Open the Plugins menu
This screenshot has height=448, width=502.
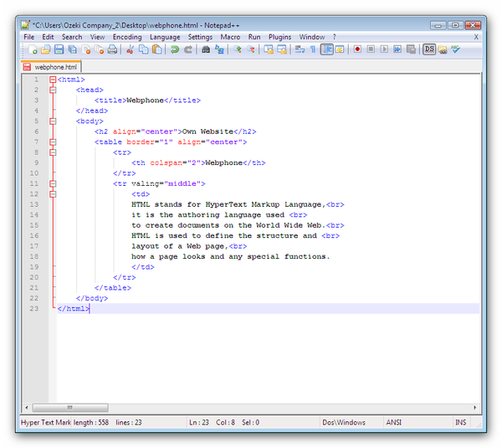tap(279, 37)
